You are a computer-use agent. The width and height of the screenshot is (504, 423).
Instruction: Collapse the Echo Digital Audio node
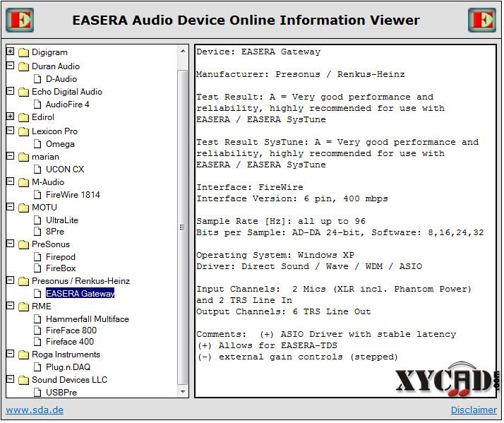pos(11,91)
